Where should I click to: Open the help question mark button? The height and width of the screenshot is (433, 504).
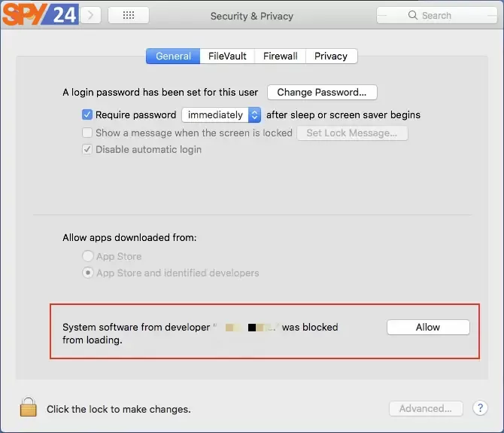(480, 408)
